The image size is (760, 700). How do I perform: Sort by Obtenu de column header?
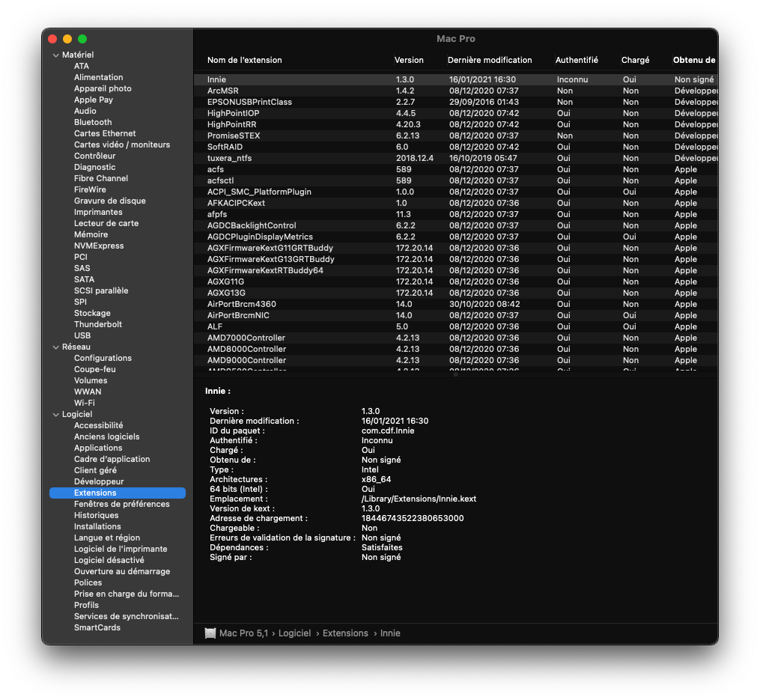click(x=693, y=60)
